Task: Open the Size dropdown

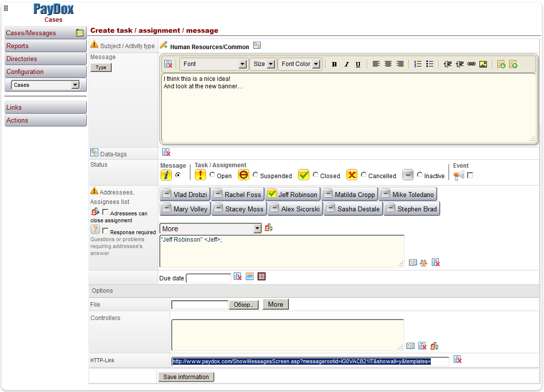Action: pyautogui.click(x=264, y=64)
